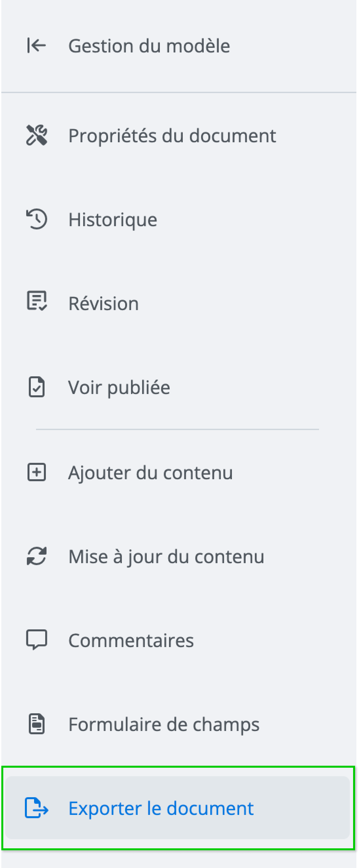Click the Historique clock icon
The height and width of the screenshot is (868, 359).
[x=36, y=219]
